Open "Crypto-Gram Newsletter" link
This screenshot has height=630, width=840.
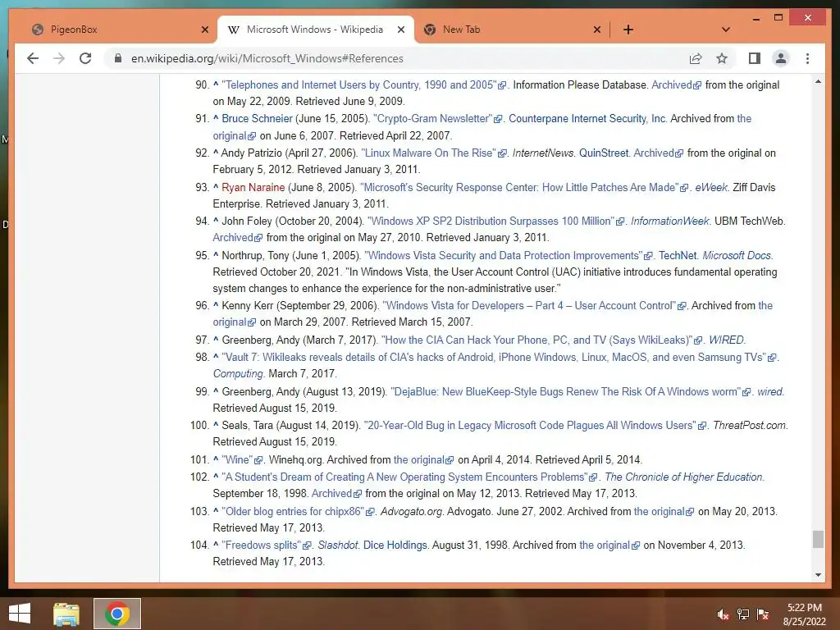click(x=432, y=118)
